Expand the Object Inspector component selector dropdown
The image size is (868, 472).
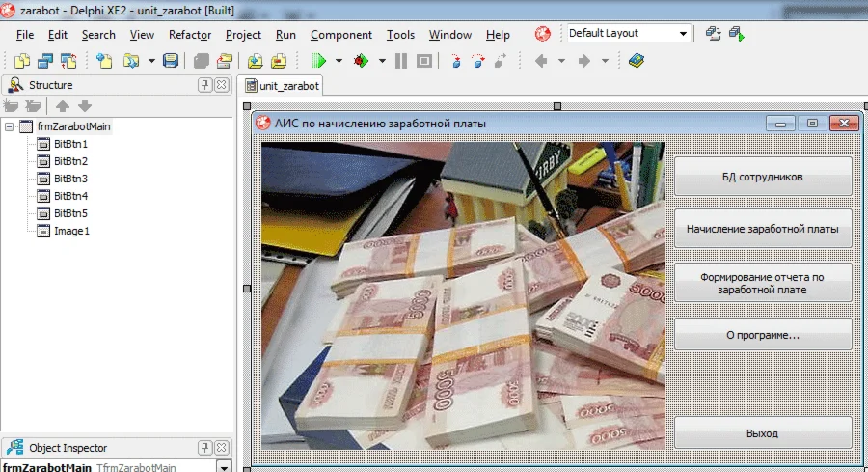(224, 467)
